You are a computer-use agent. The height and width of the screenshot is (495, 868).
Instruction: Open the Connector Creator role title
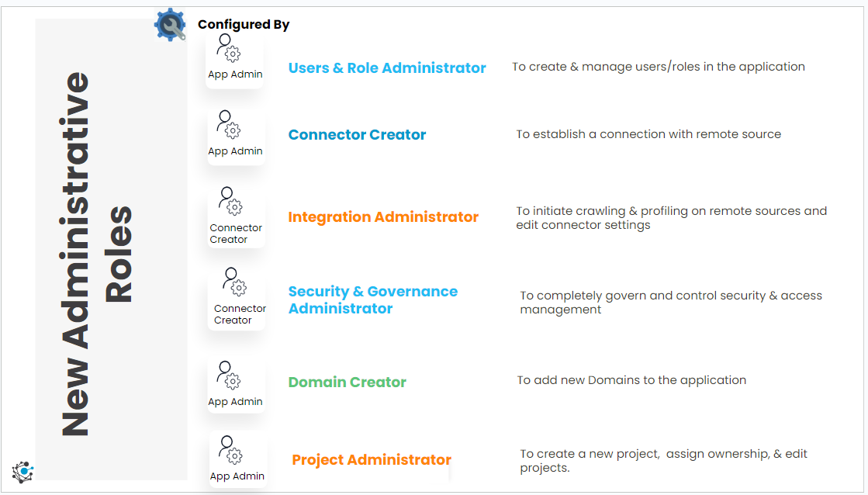pyautogui.click(x=357, y=134)
